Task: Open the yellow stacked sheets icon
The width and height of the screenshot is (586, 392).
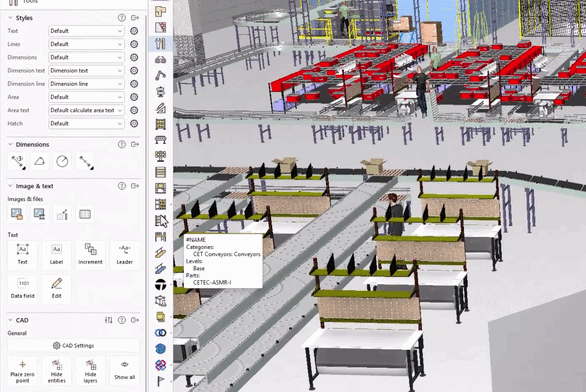Action: tap(160, 317)
